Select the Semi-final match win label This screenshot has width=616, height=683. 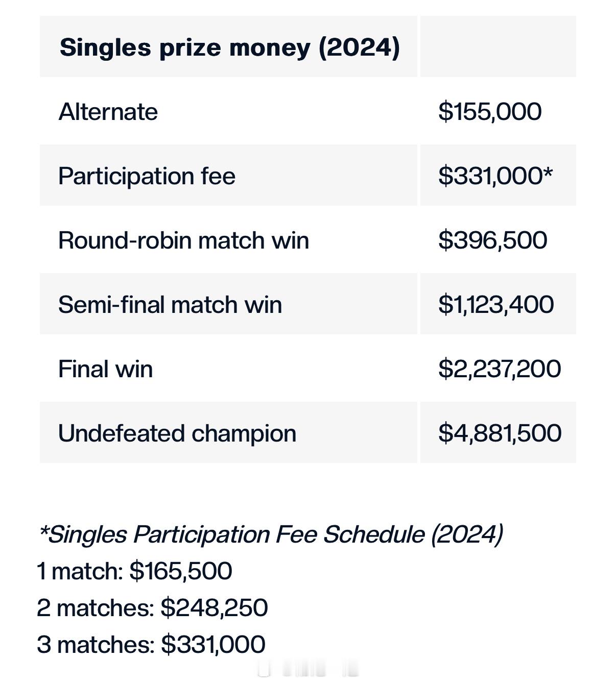(170, 304)
